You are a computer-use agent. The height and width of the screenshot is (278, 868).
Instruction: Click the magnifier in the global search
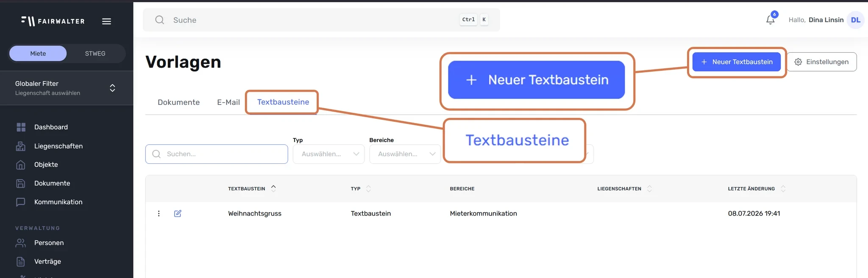click(159, 20)
